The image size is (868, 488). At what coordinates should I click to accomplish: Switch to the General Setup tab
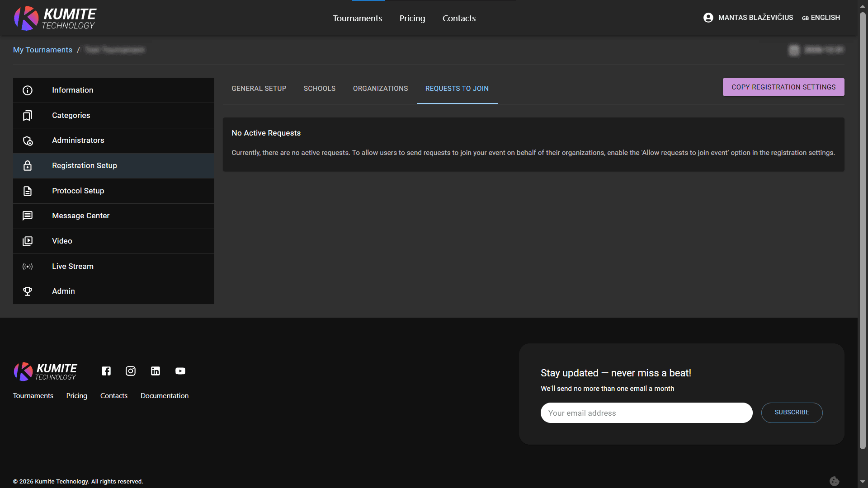pos(259,89)
